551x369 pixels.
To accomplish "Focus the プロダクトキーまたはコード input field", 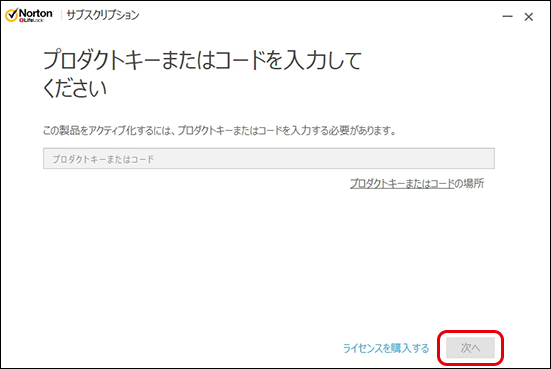I will click(x=269, y=158).
